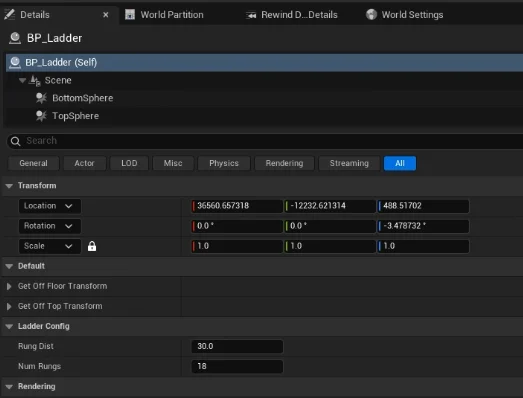Click the BottomSphere component icon
This screenshot has width=523, height=398.
41,98
